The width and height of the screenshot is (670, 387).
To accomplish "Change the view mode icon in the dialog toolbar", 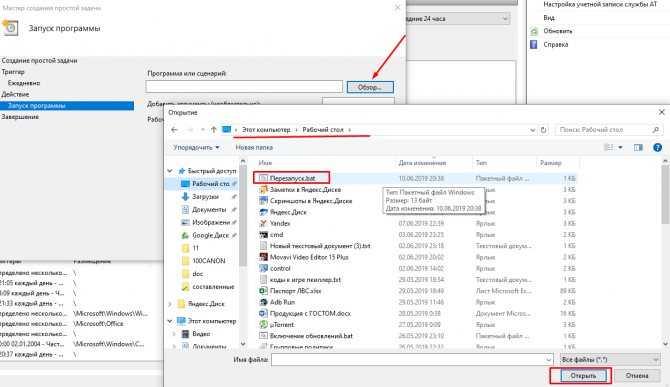I will coord(608,147).
